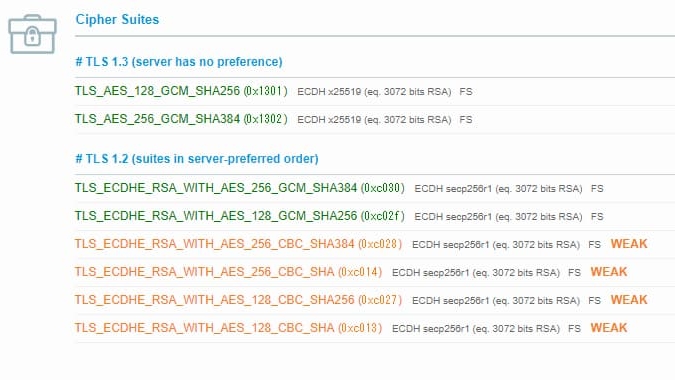Click WEAK label on 0xc014 row
The height and width of the screenshot is (380, 675).
(x=609, y=272)
